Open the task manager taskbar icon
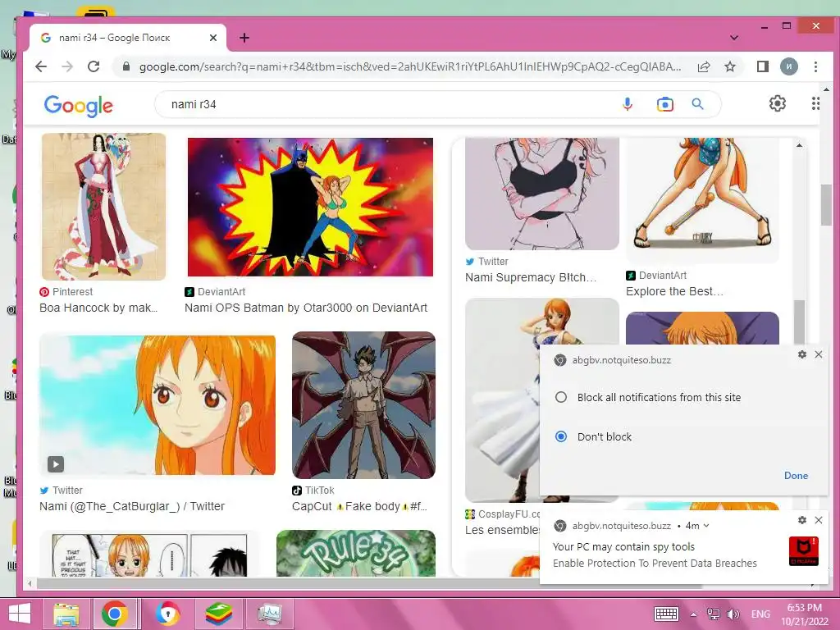840x630 pixels. point(269,614)
